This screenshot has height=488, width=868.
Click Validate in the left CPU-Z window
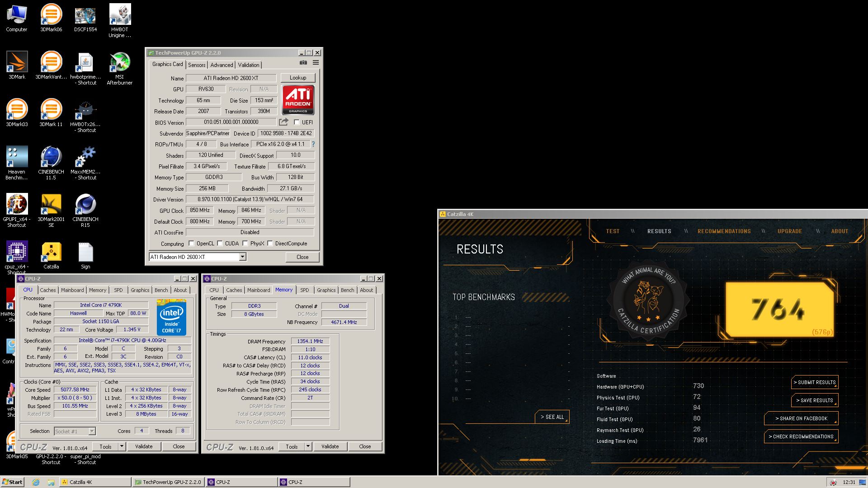144,446
